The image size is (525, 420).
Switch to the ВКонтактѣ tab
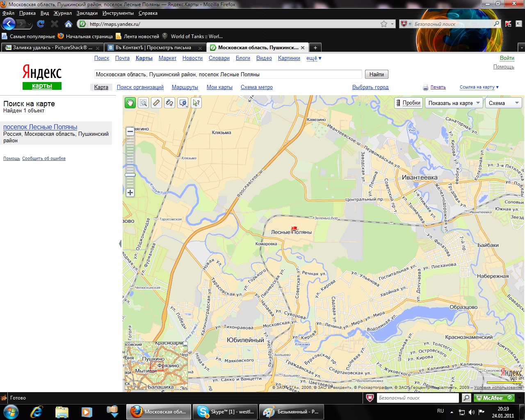click(155, 48)
